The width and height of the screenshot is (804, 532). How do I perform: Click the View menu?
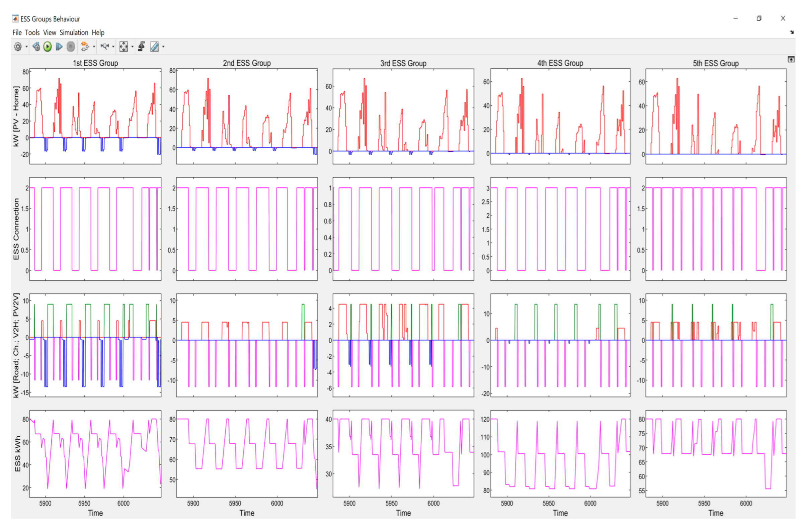coord(50,32)
